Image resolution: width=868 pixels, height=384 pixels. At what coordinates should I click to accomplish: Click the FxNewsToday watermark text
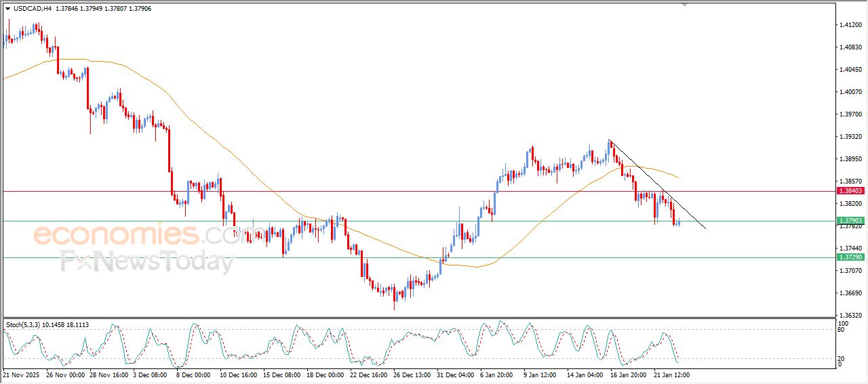tap(147, 261)
